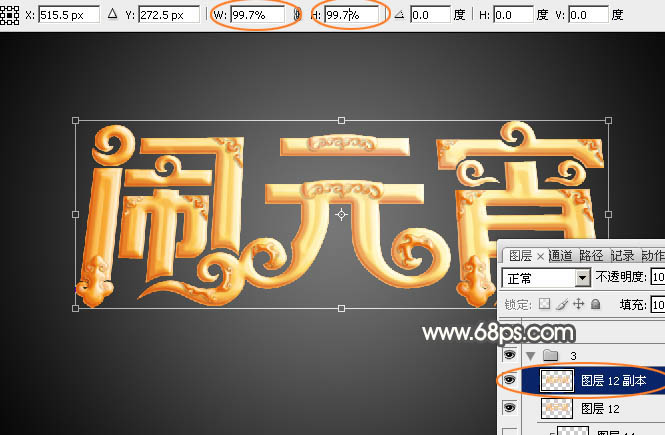Click the transform center reference point

click(x=341, y=215)
